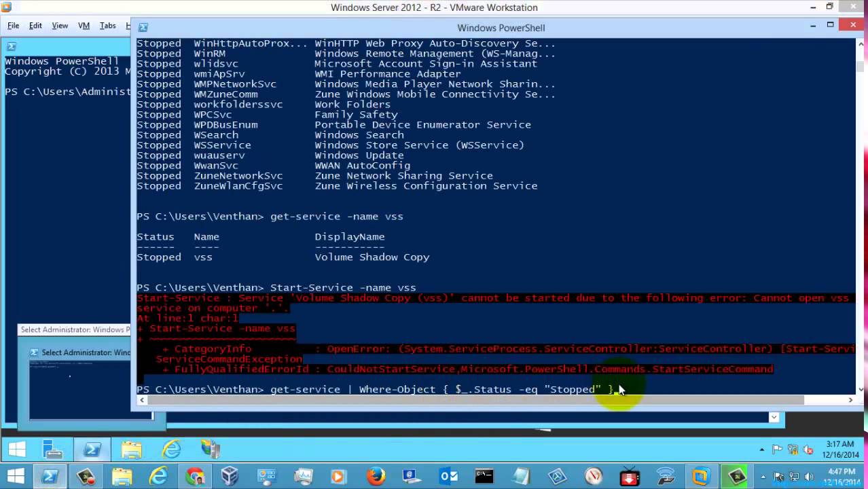Screen dimensions: 868x489
Task: Open File Explorer on the host bottom taskbar
Action: click(122, 477)
